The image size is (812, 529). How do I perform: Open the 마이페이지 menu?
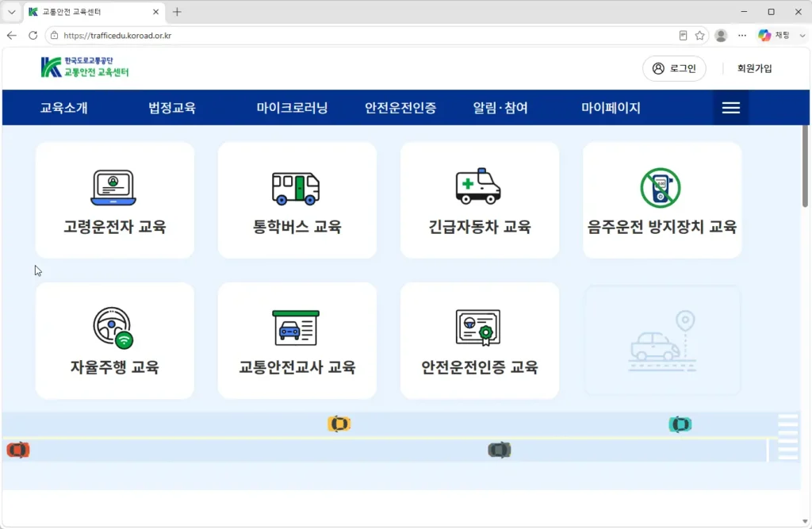pyautogui.click(x=611, y=108)
